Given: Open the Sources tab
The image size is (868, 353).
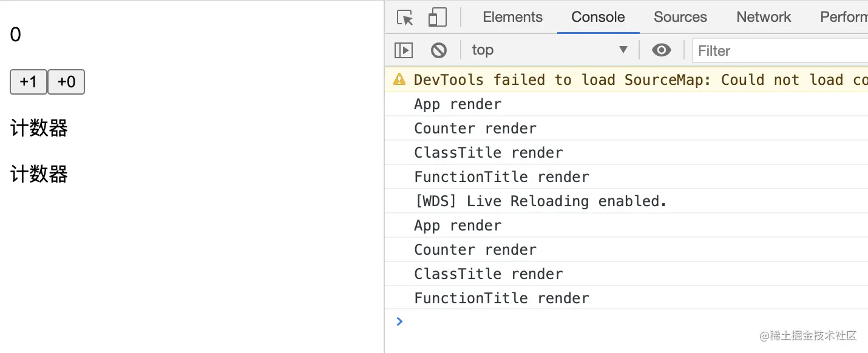Looking at the screenshot, I should coord(680,17).
